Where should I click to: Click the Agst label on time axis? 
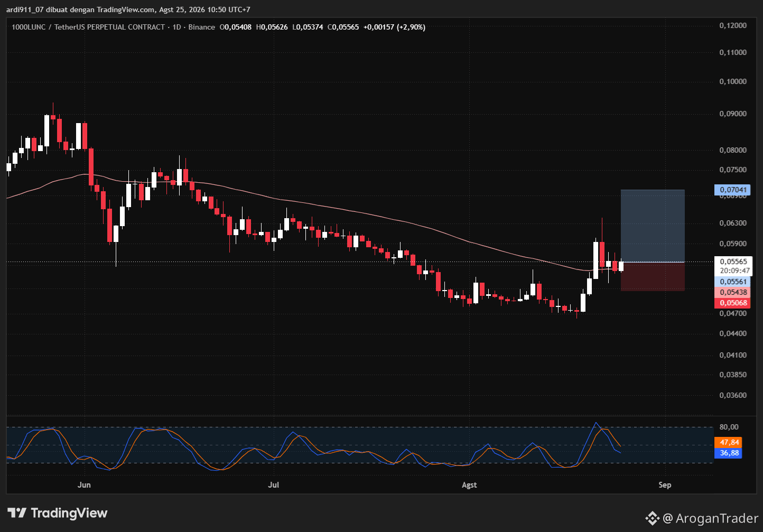click(469, 485)
